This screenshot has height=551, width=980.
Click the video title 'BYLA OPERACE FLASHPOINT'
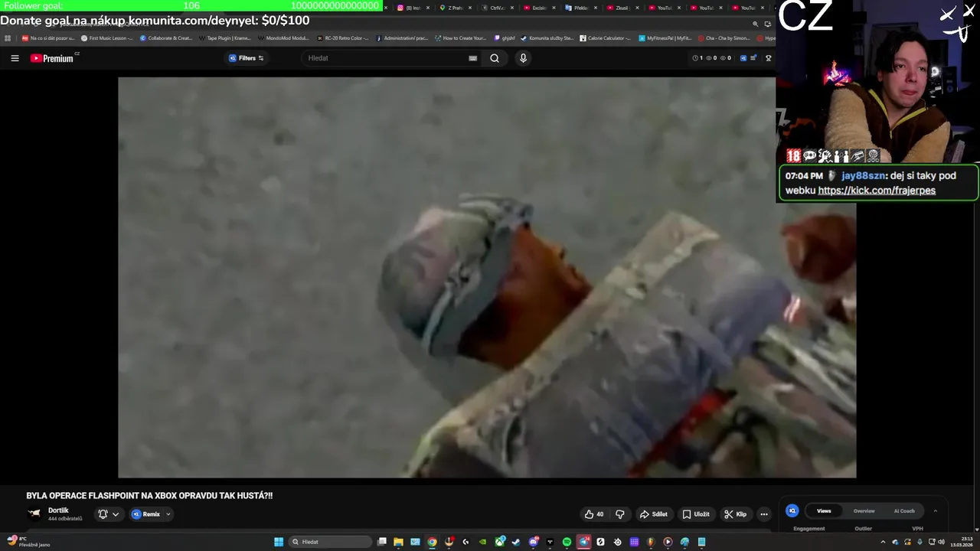149,496
